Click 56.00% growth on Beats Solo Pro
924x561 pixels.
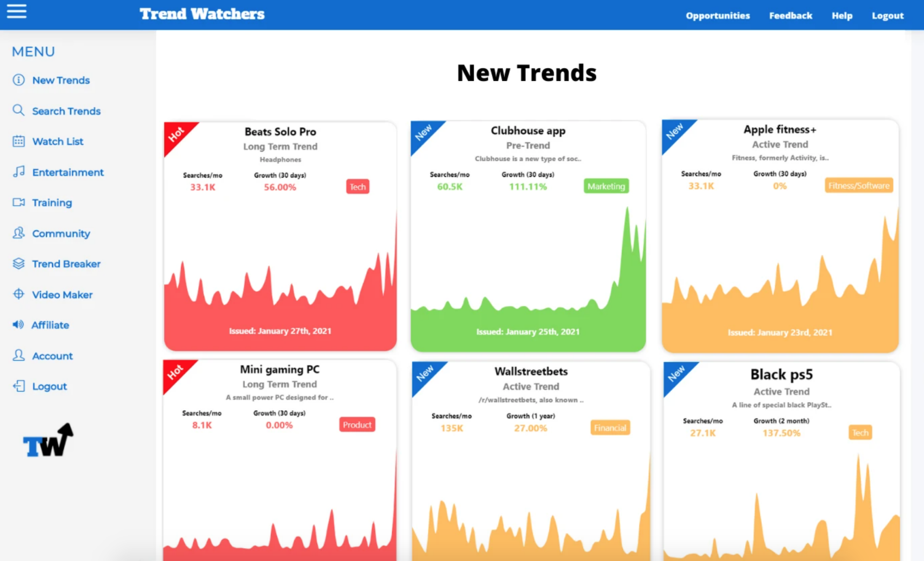click(x=280, y=187)
